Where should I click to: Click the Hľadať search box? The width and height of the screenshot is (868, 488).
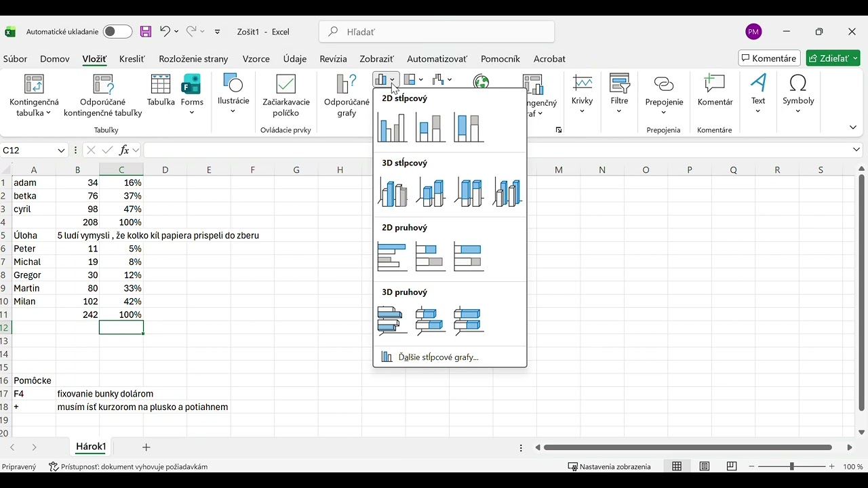[x=437, y=32]
